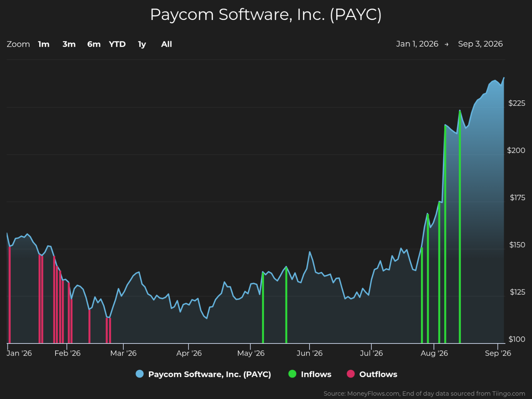Click the Jun '26 axis label
Screen dimensions: 532x399
tap(310, 353)
